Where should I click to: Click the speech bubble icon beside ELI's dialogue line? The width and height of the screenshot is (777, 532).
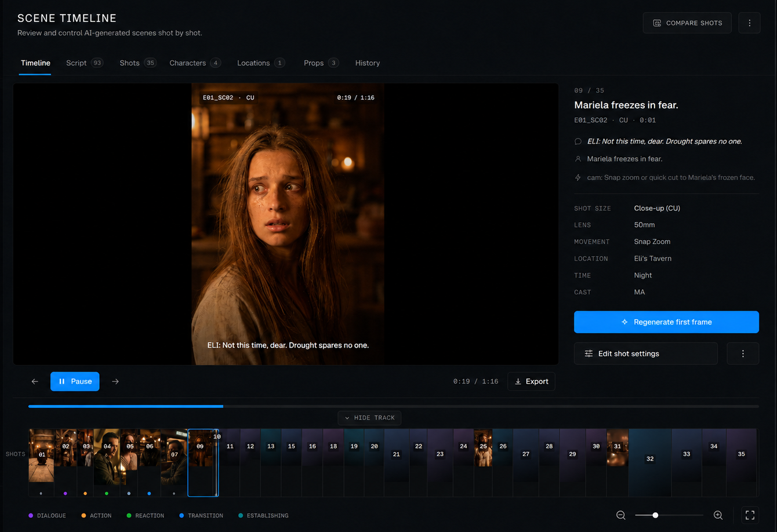coord(578,141)
